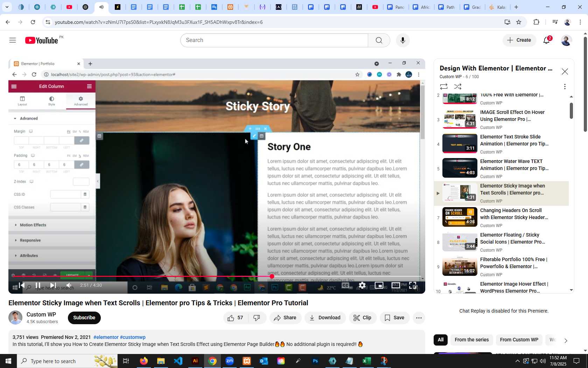
Task: Open Excel from the taskbar
Action: (367, 361)
